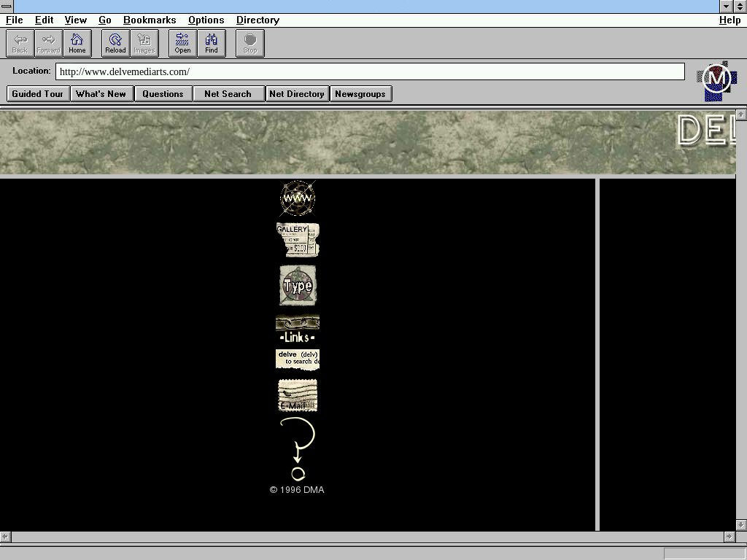Open the Bookmarks menu
Viewport: 747px width, 560px height.
pos(150,20)
